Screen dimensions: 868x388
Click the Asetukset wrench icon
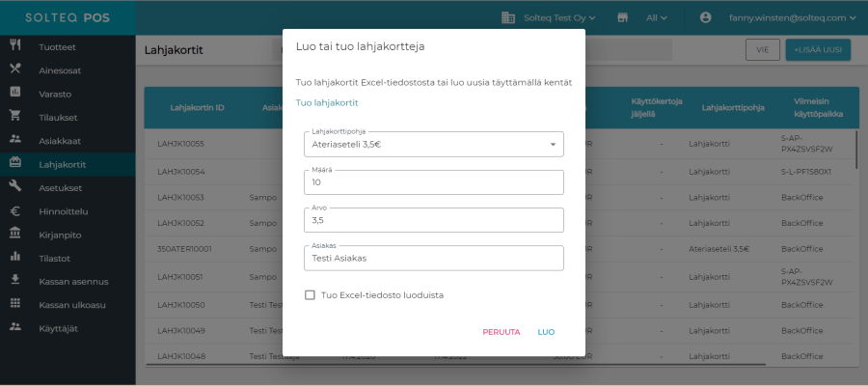[x=15, y=186]
